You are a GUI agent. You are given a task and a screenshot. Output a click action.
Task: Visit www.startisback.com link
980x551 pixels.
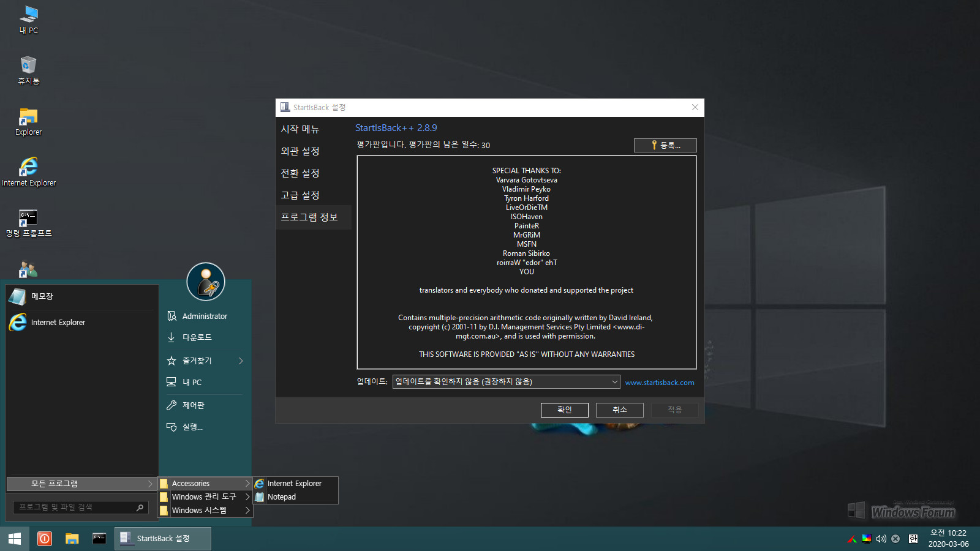point(660,383)
